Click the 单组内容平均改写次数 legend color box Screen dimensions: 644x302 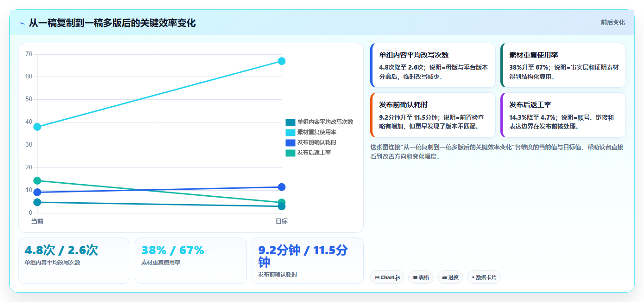[x=290, y=122]
